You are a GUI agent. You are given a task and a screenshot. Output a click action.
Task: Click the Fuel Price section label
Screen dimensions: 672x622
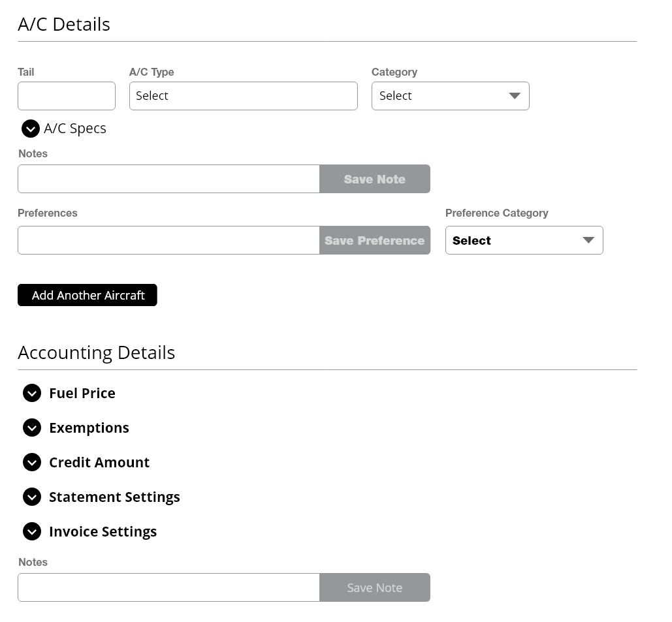pyautogui.click(x=82, y=393)
